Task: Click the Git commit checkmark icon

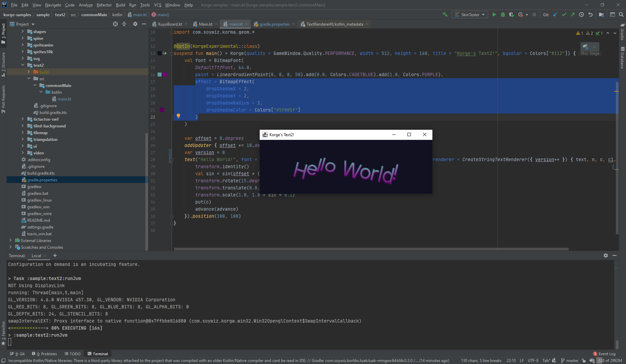Action: pos(564,14)
